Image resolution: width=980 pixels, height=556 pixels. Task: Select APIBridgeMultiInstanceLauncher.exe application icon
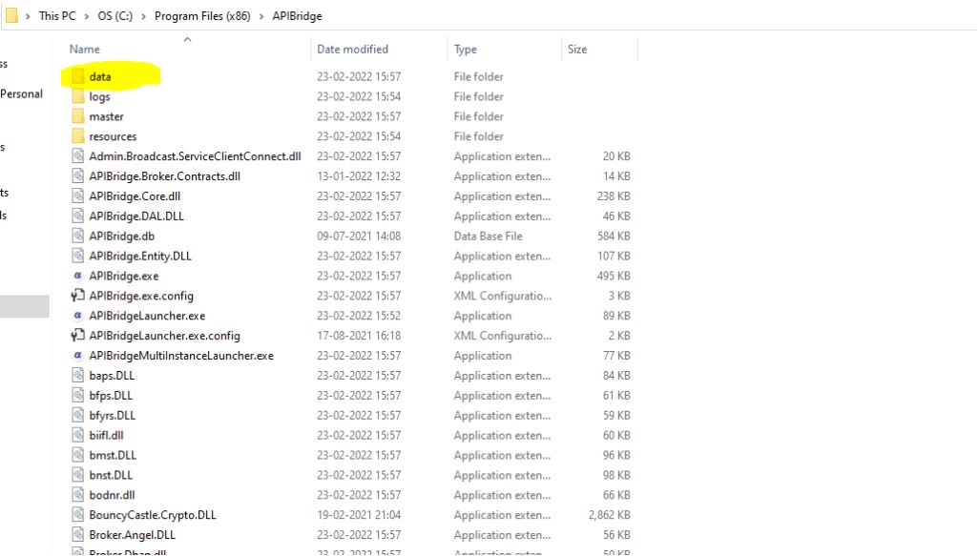coord(77,356)
